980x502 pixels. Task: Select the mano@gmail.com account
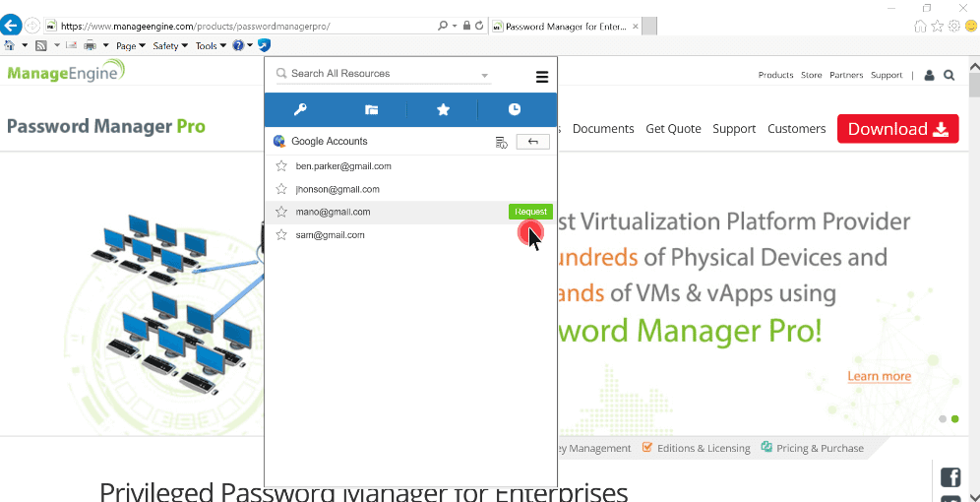point(333,212)
